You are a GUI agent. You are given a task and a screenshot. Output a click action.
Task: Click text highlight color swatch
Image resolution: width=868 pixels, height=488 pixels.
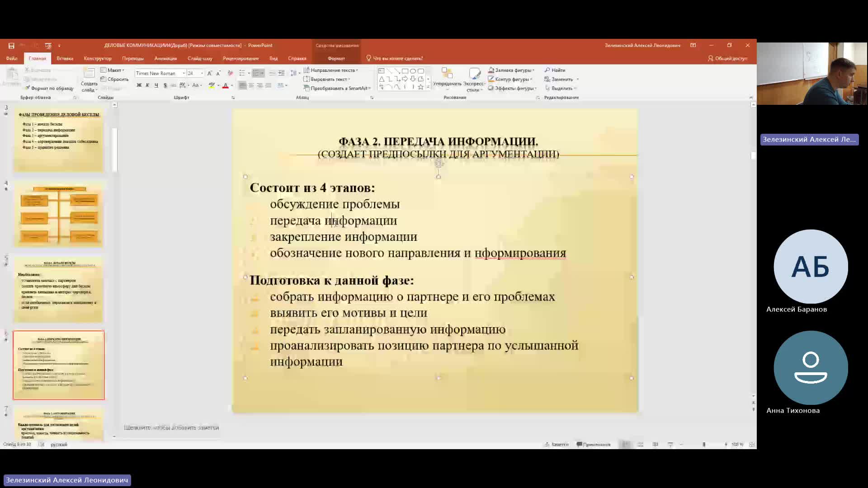212,85
